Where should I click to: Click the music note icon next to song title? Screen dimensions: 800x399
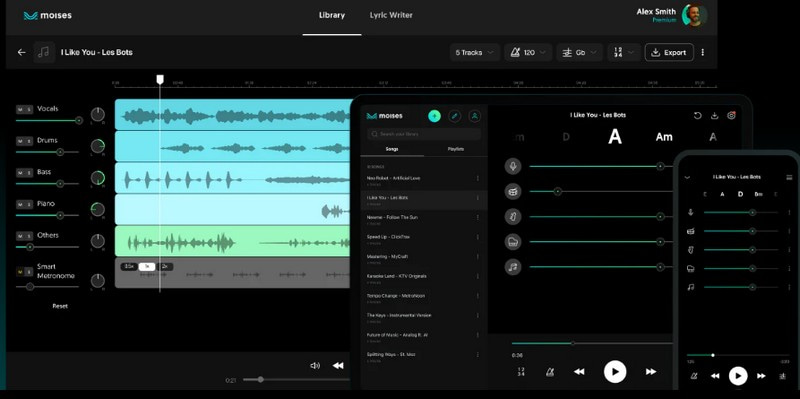(x=44, y=52)
